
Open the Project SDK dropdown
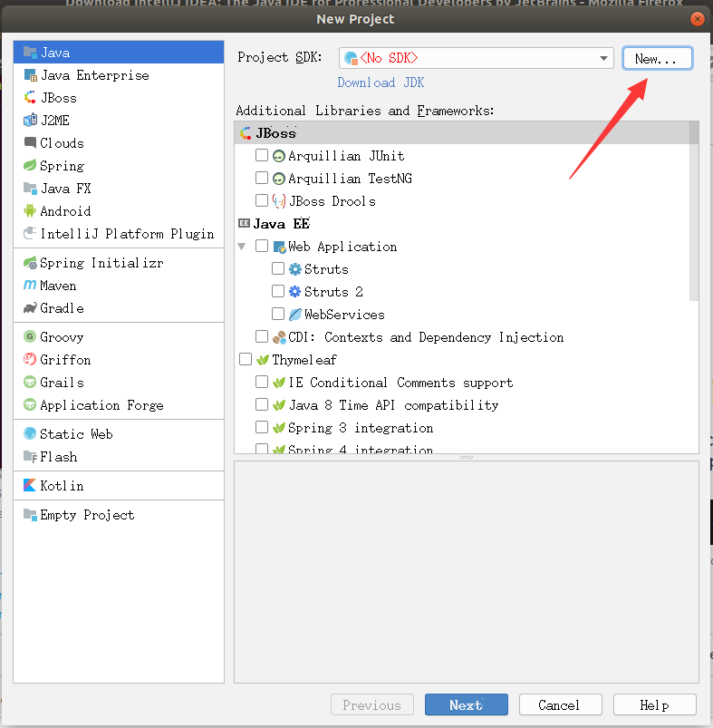click(477, 58)
